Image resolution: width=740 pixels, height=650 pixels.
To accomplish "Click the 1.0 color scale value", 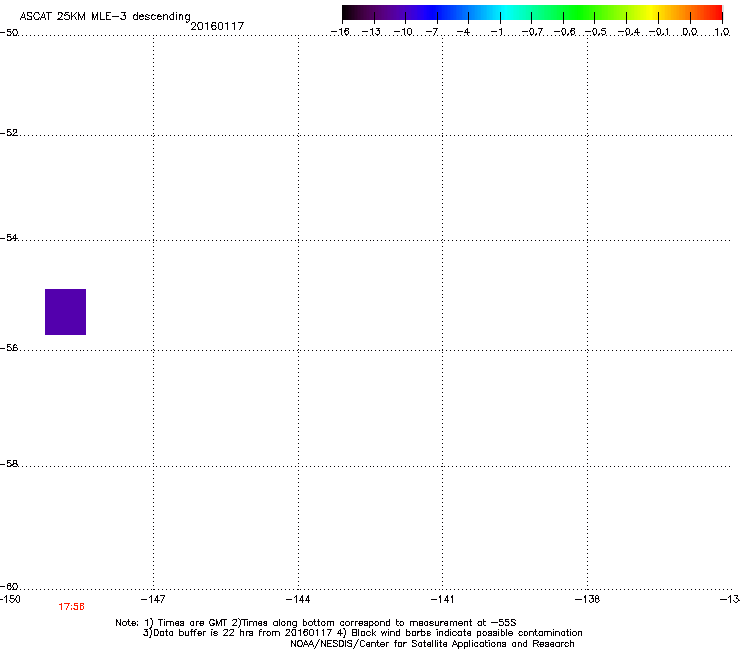I will (722, 32).
